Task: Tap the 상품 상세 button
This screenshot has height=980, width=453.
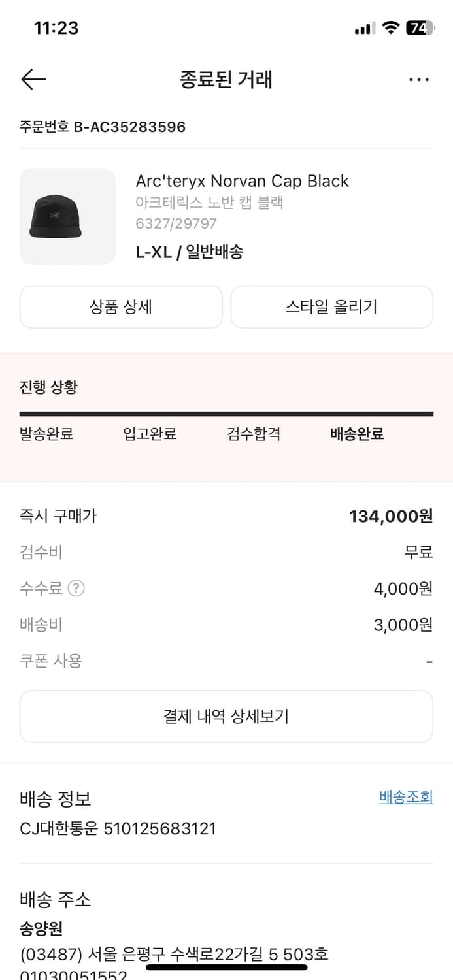Action: pos(121,307)
